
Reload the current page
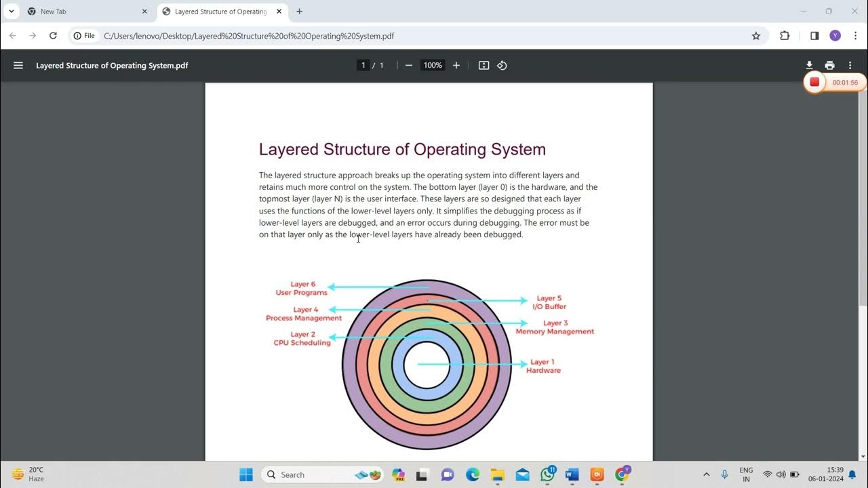click(x=53, y=36)
